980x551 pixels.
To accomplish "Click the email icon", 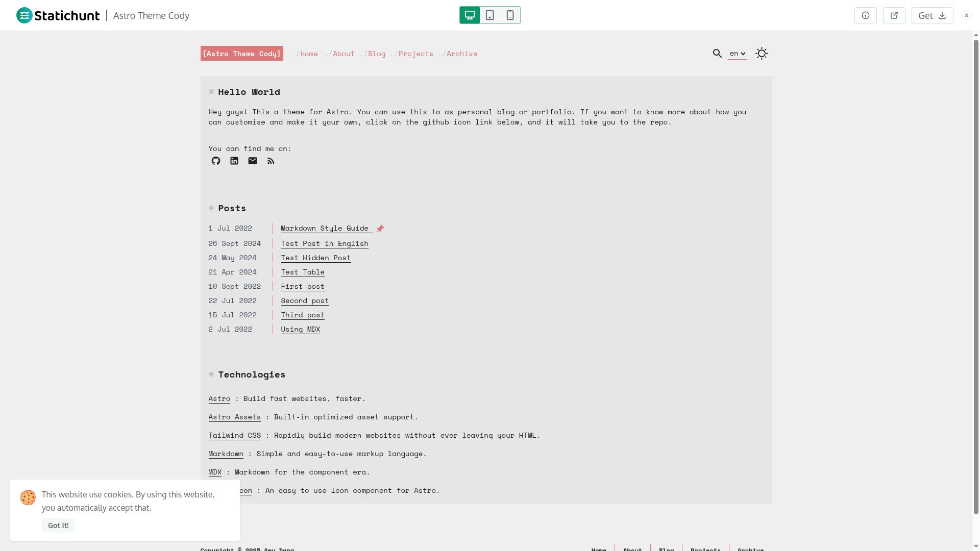I will 253,161.
